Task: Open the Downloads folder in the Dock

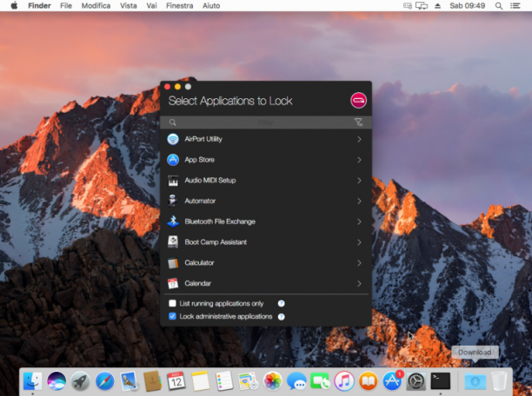Action: click(475, 380)
